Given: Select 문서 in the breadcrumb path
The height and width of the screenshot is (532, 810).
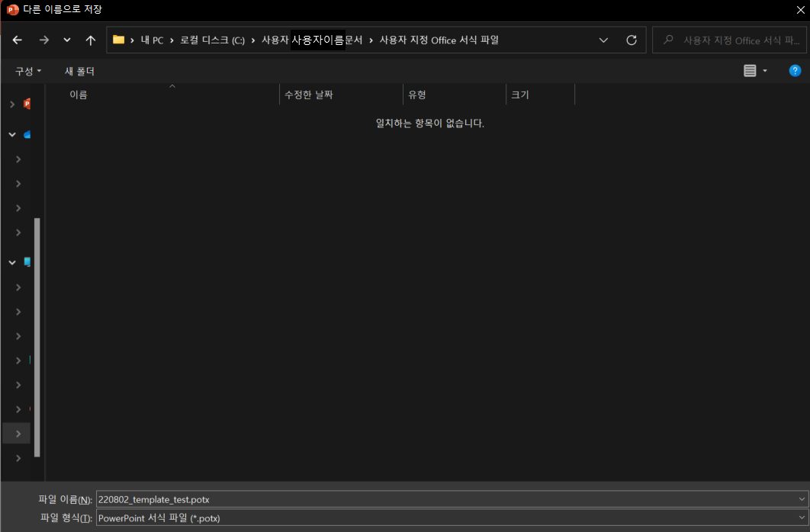Looking at the screenshot, I should click(x=354, y=40).
